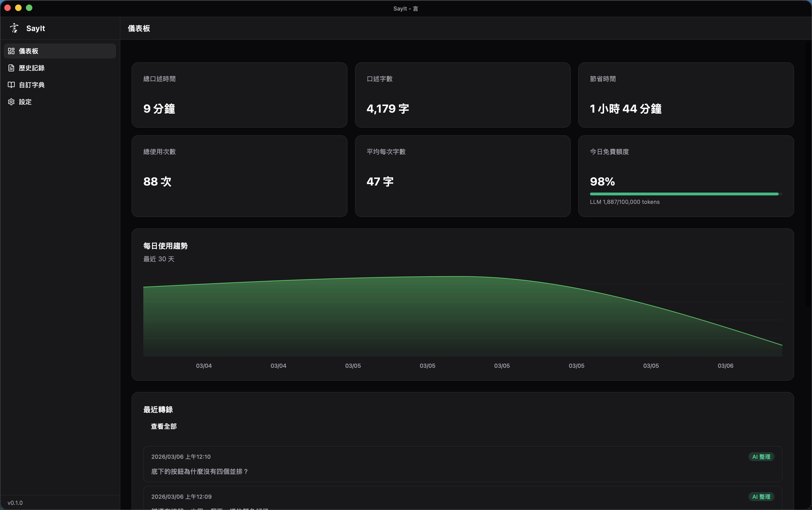This screenshot has width=812, height=510.
Task: Click the 自訂字典 book icon
Action: (11, 85)
